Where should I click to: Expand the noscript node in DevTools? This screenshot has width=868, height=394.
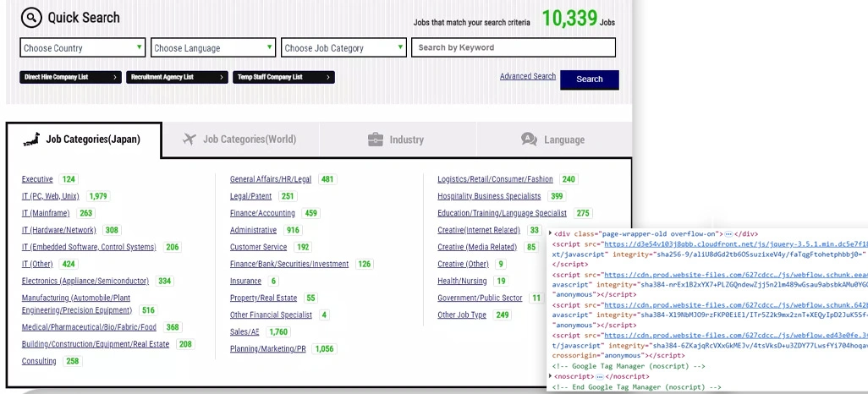(550, 377)
